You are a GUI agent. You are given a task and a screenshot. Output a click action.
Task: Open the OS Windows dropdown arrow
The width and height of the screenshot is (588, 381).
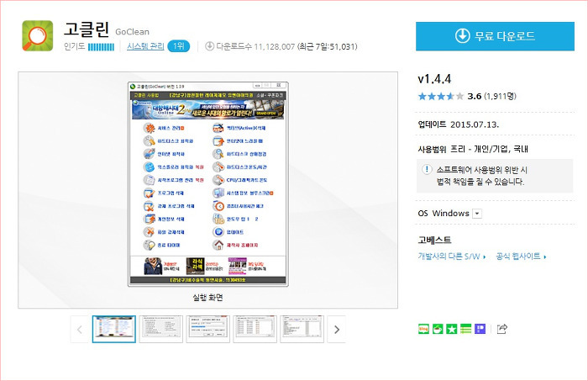[x=477, y=214]
